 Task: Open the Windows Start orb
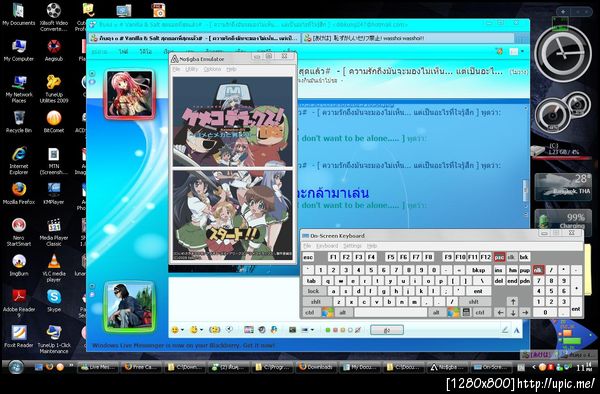pos(16,367)
